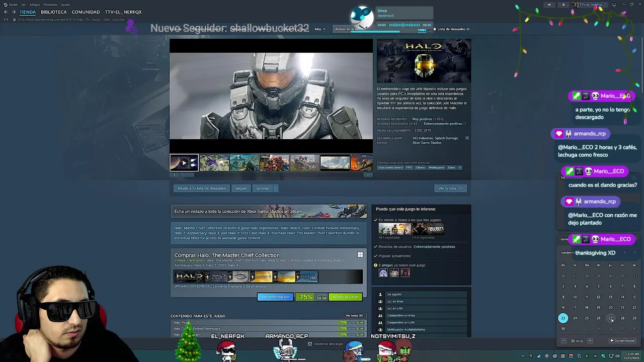Open the Ayuda menu
Screen dimensions: 644x362
pyautogui.click(x=65, y=5)
